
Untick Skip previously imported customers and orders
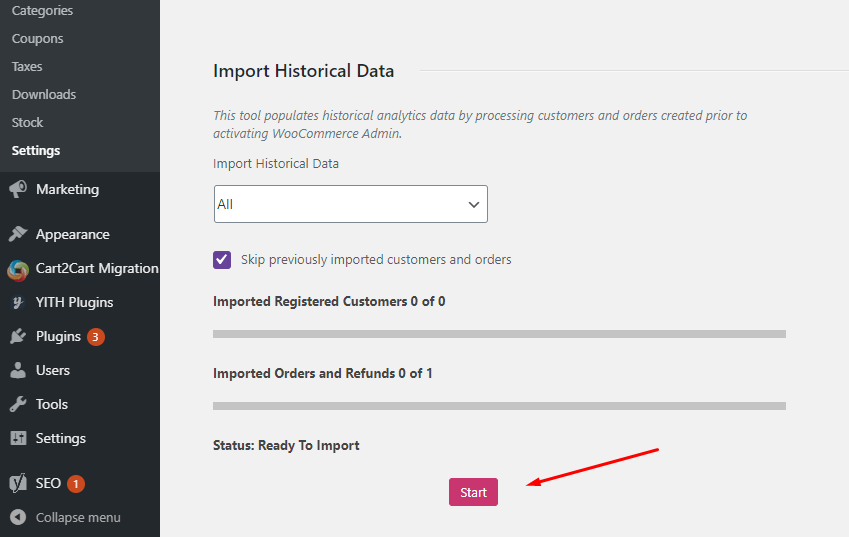click(x=222, y=260)
